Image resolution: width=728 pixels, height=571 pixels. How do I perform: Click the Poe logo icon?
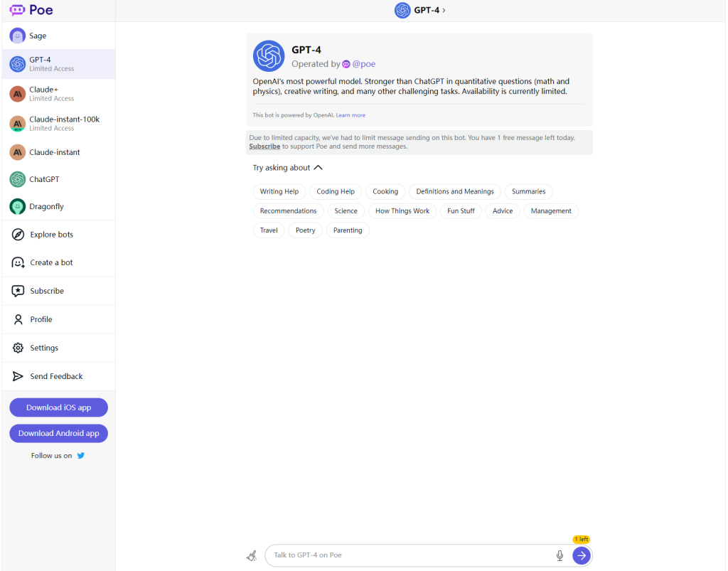point(17,10)
